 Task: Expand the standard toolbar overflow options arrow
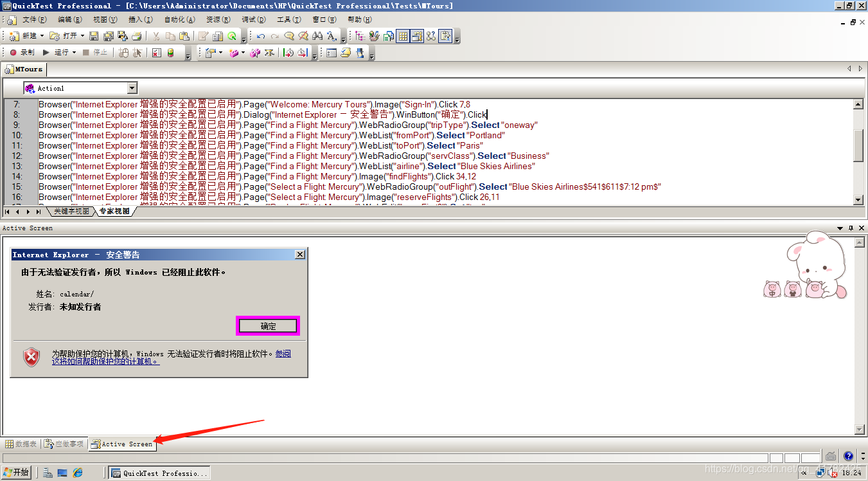click(x=244, y=39)
